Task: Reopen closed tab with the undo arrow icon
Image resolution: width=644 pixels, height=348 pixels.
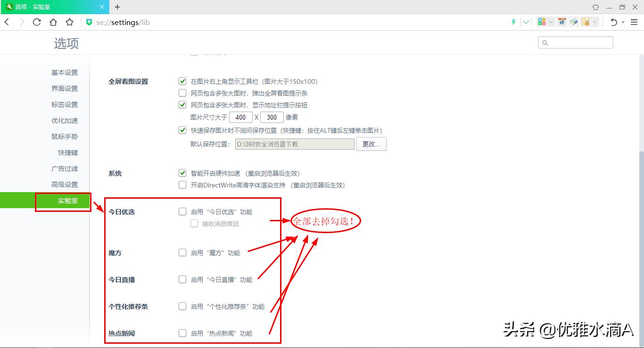Action: pyautogui.click(x=613, y=22)
